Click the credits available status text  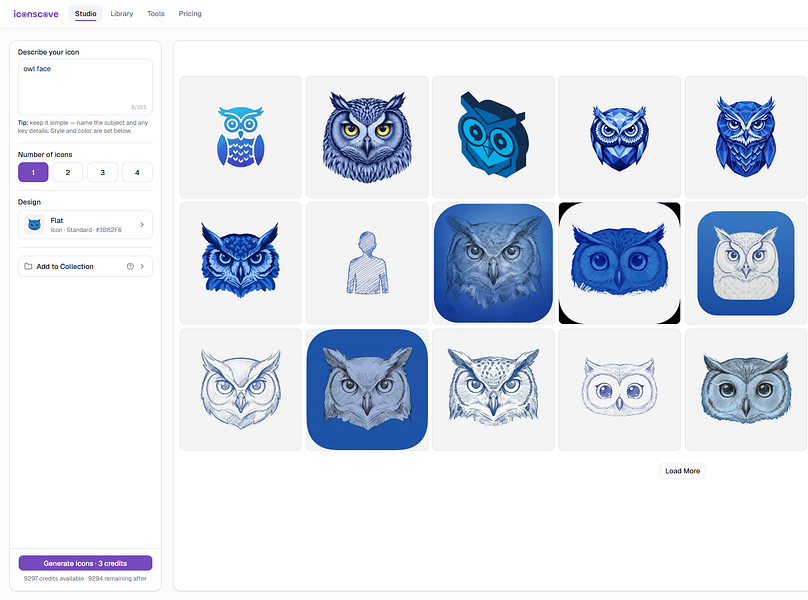pos(85,579)
